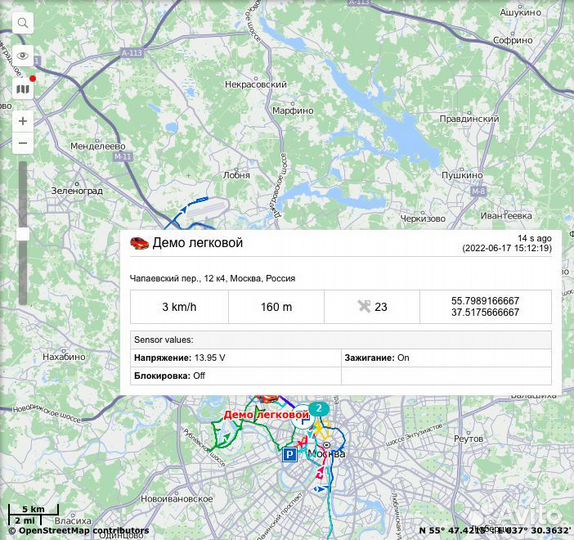Click the Ивантеевка town label
The height and width of the screenshot is (540, 574).
(506, 216)
